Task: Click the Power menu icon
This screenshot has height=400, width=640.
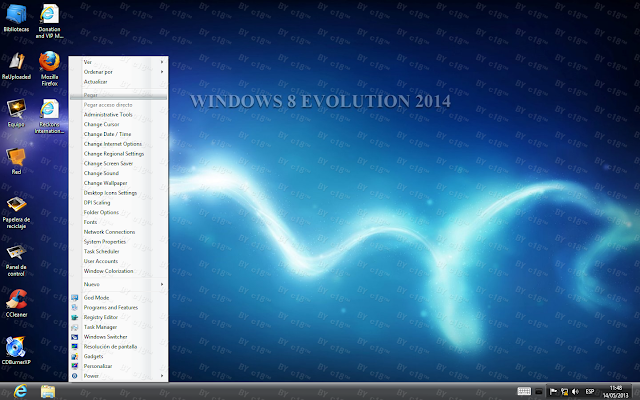Action: (75, 376)
